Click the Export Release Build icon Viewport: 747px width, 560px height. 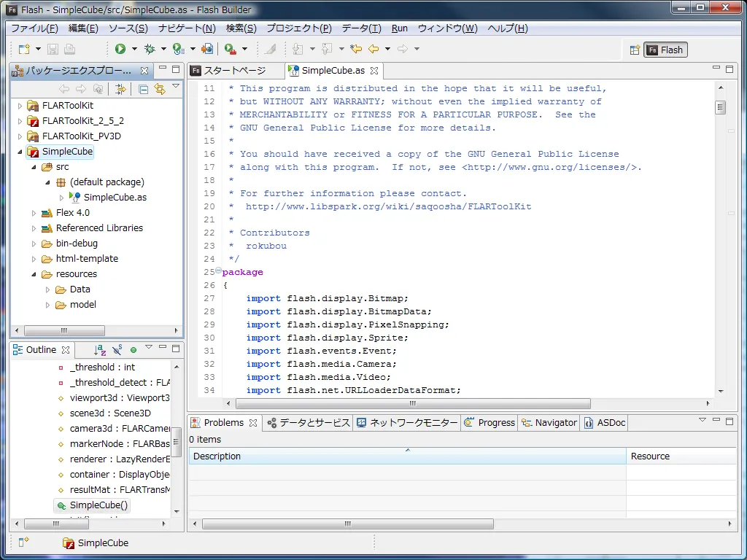click(207, 49)
